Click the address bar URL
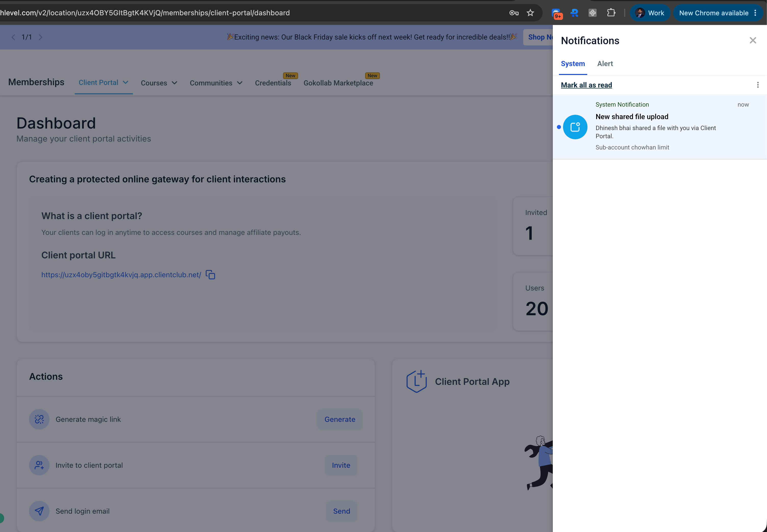The height and width of the screenshot is (532, 767). pyautogui.click(x=145, y=13)
